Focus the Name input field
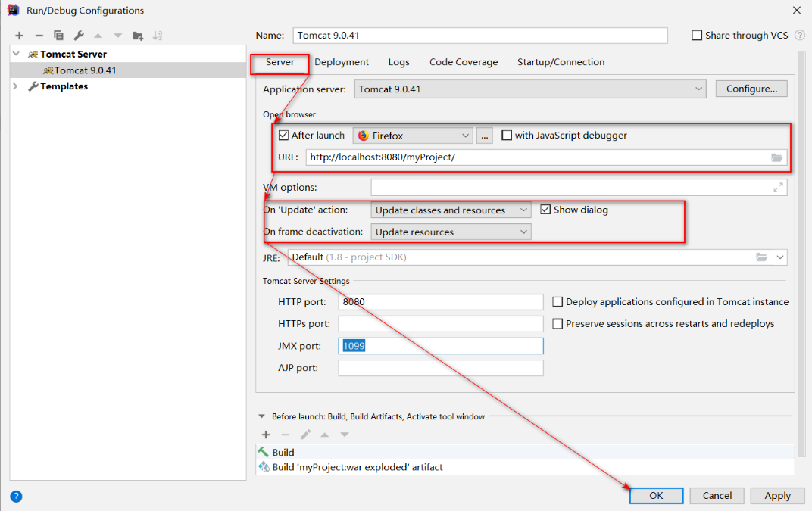The width and height of the screenshot is (812, 514). pos(480,35)
